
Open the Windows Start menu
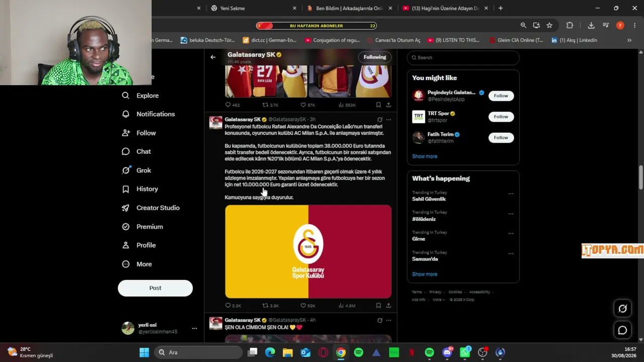144,352
